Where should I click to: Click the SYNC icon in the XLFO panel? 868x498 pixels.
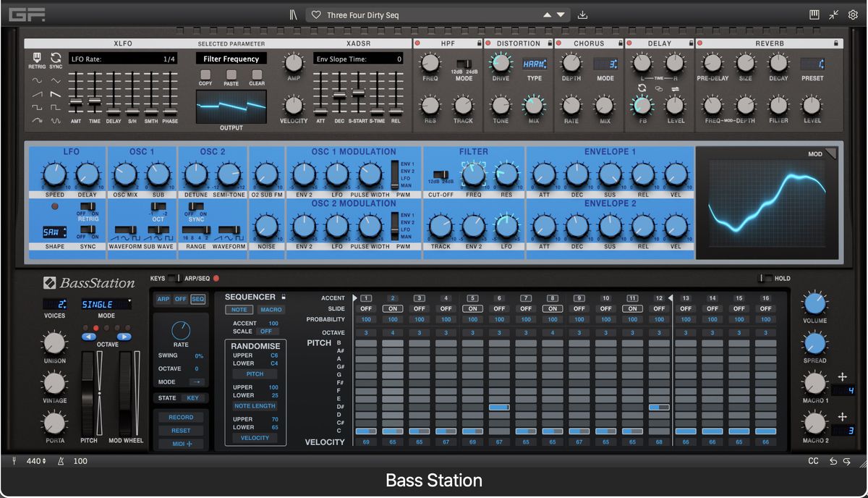(x=56, y=59)
